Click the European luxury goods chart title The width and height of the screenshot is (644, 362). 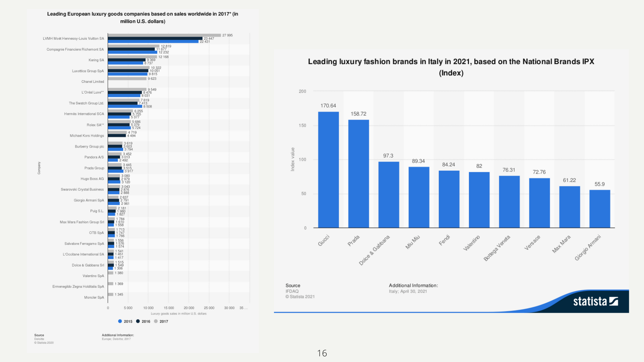click(143, 17)
